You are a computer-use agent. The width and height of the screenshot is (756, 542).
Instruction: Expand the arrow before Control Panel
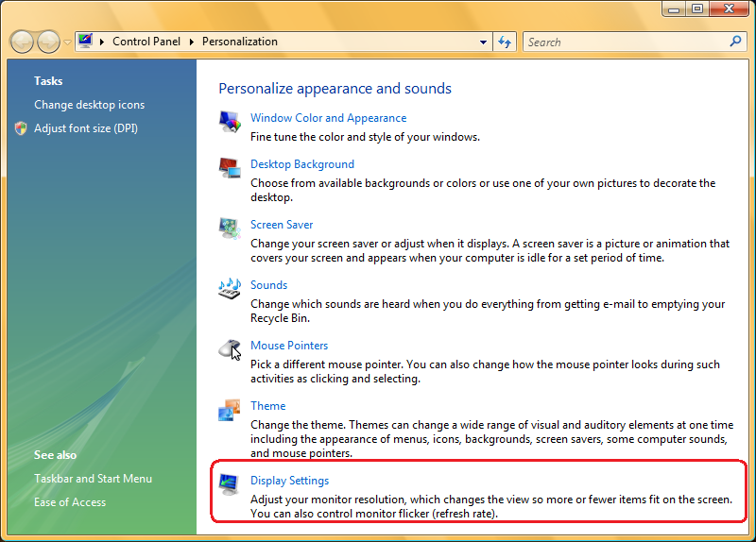[x=102, y=42]
